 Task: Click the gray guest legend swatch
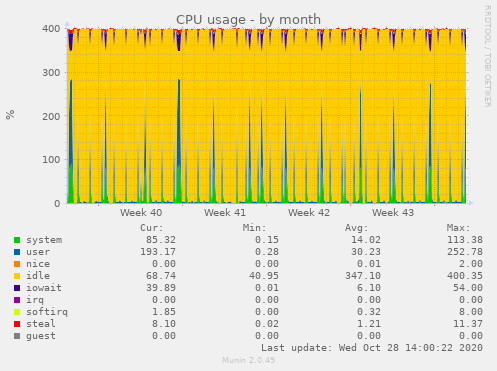[x=17, y=336]
